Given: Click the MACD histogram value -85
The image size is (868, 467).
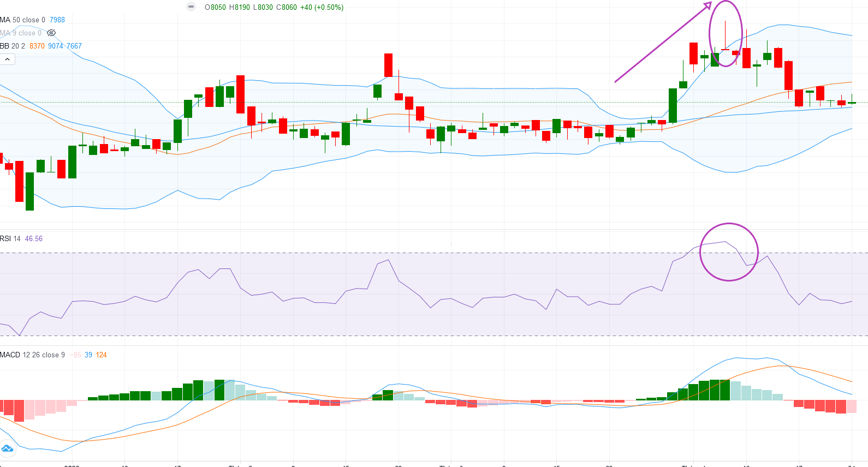Looking at the screenshot, I should point(75,355).
